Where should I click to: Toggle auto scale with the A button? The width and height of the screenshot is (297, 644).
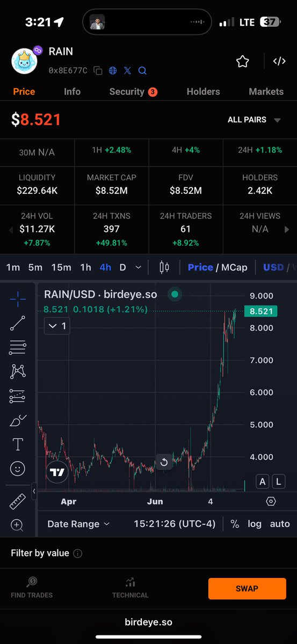[263, 481]
